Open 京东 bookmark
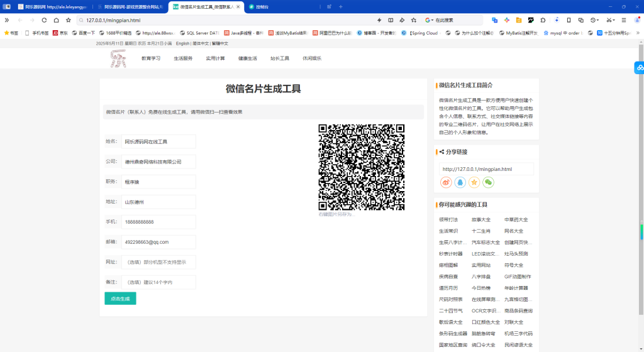Viewport: 644px width, 352px height. pyautogui.click(x=60, y=33)
